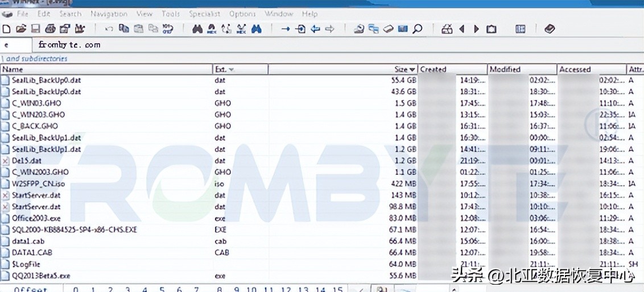Screen dimensions: 644x292
Task: Open the Edit menu
Action: click(44, 14)
